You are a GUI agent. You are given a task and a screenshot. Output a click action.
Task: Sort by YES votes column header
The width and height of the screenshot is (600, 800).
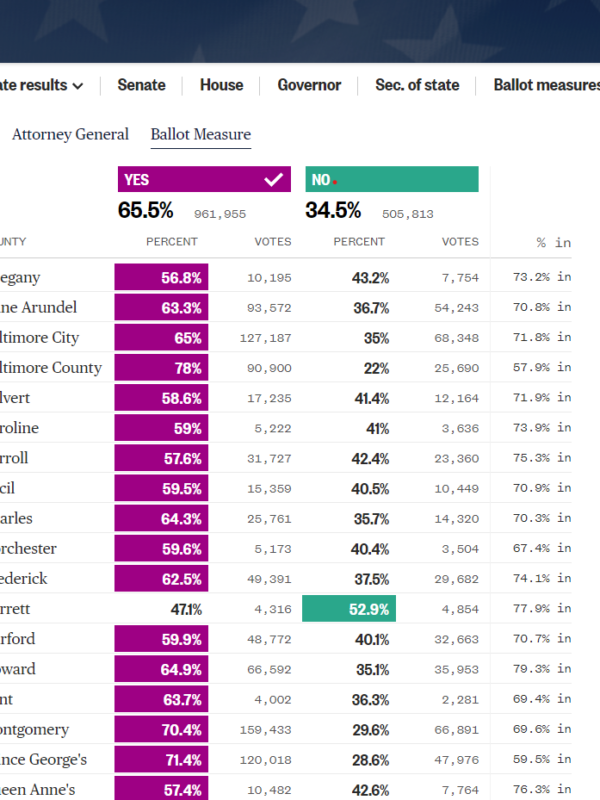(273, 242)
